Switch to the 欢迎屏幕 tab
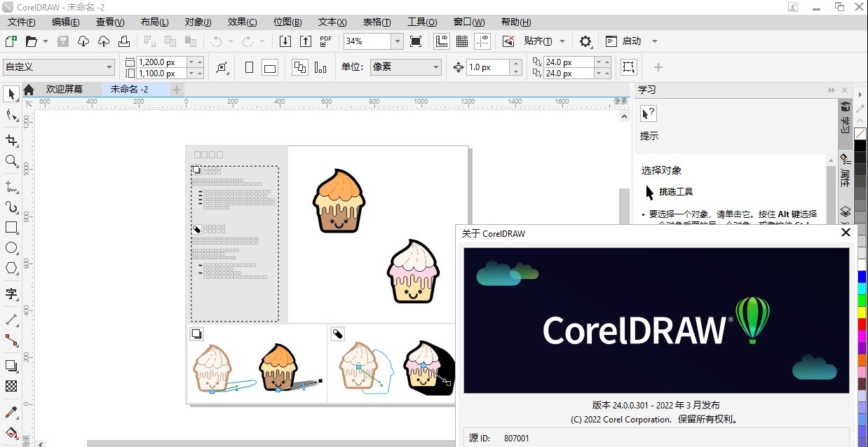Image resolution: width=868 pixels, height=447 pixels. 64,90
